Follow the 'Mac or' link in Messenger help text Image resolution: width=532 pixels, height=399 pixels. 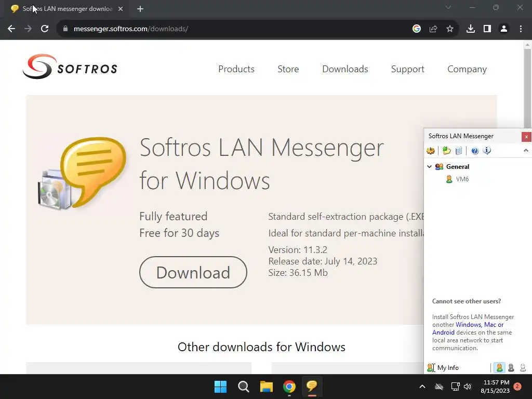click(494, 325)
